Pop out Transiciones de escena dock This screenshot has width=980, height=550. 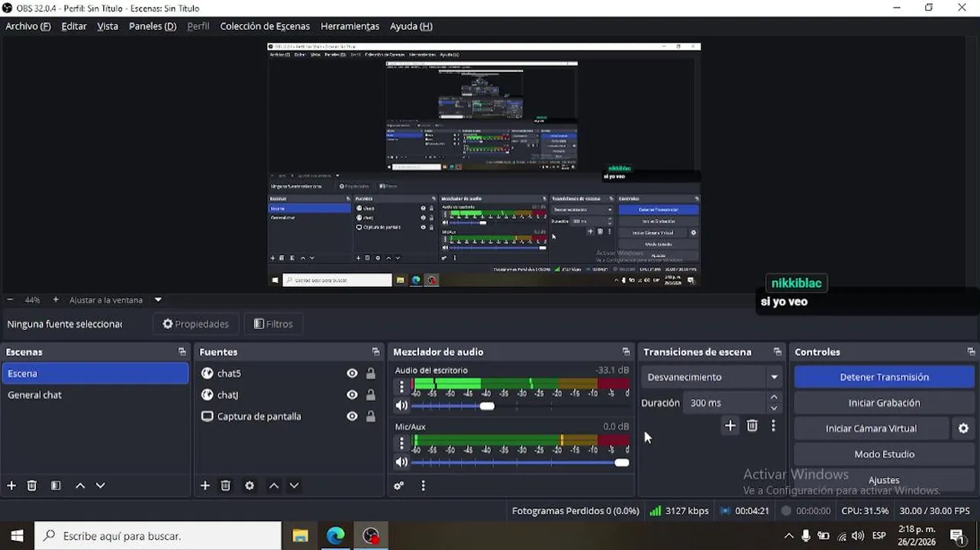[x=777, y=351]
